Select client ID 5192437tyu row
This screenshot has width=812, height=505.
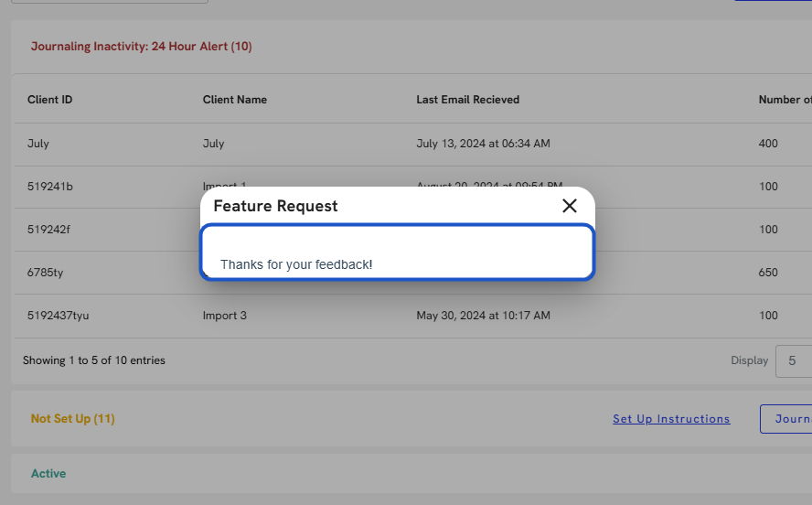[x=59, y=316]
